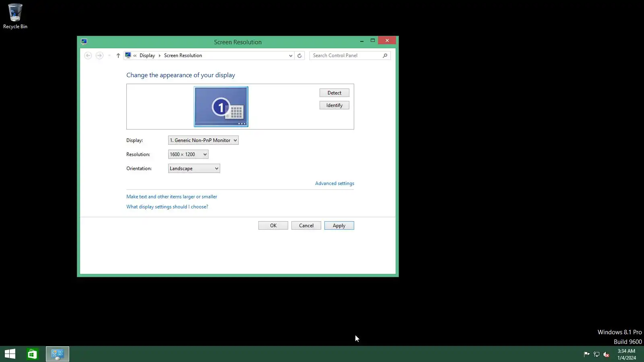644x362 pixels.
Task: Open Action Center flag tray icon
Action: point(586,354)
